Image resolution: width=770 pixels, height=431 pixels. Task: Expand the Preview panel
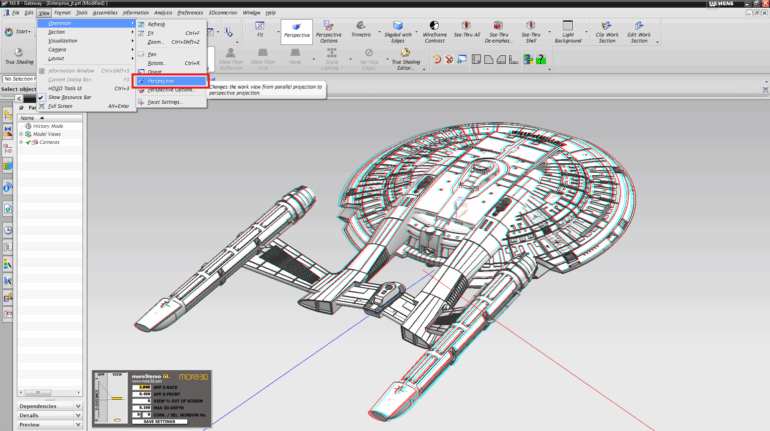coord(50,425)
